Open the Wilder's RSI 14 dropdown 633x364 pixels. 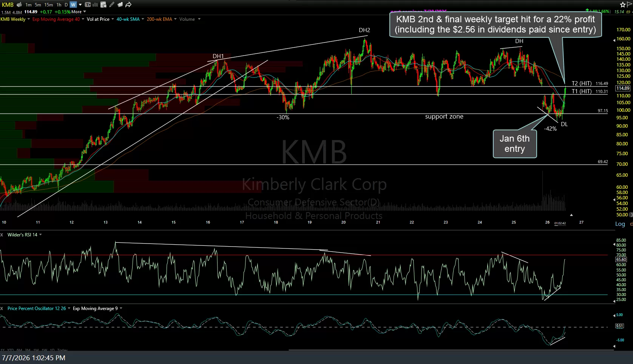pyautogui.click(x=40, y=235)
